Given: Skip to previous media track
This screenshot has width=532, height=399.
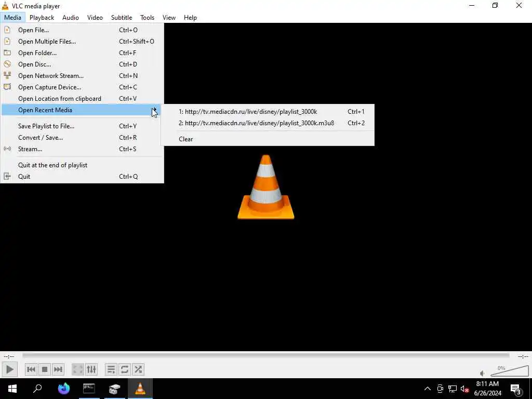Looking at the screenshot, I should pos(31,369).
